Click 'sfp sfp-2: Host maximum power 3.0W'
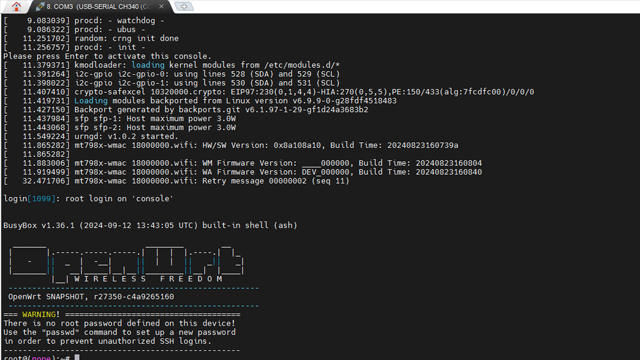640x360 pixels. (120, 127)
